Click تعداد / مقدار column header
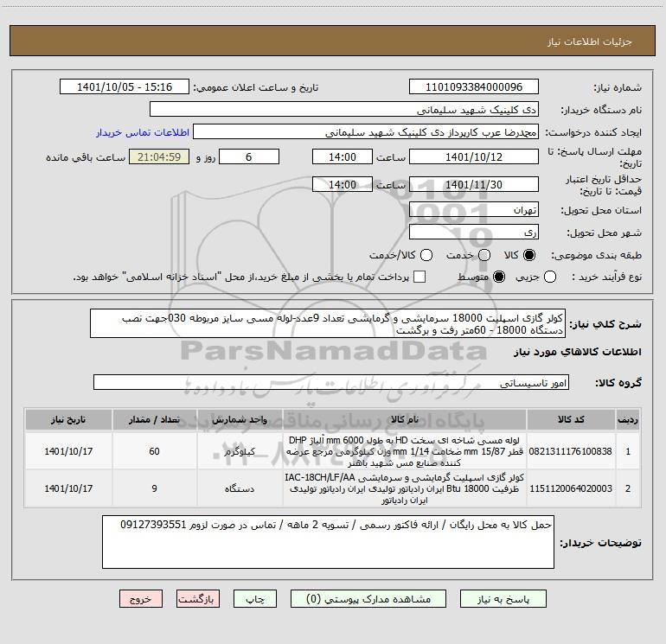Viewport: 666px width, 644px height. point(154,420)
